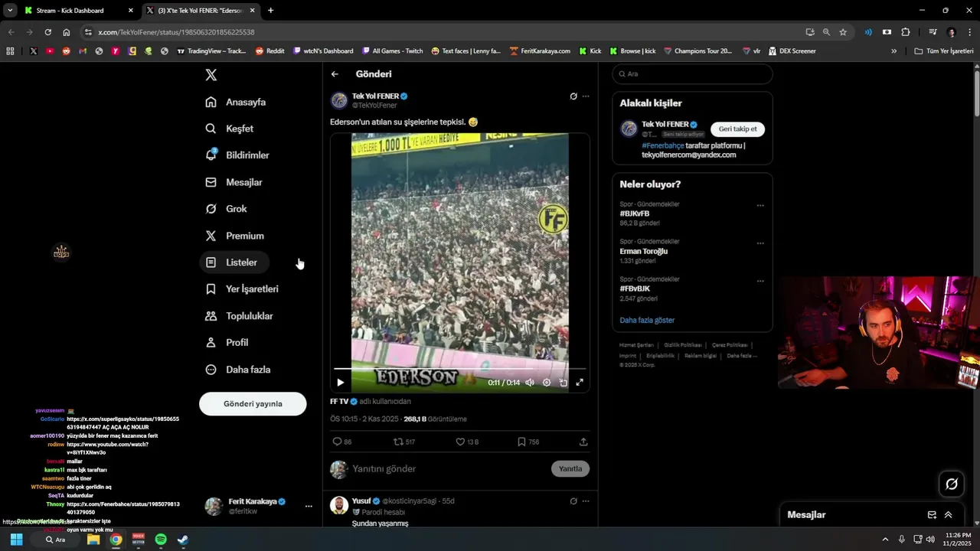Open Grok icon on Tek Yol FENER post

573,96
